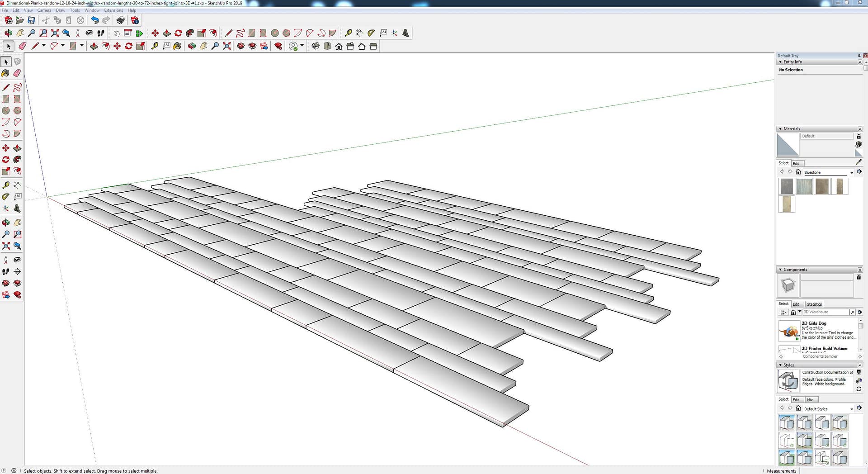Image resolution: width=868 pixels, height=474 pixels.
Task: Open the Extensions menu
Action: click(x=113, y=10)
